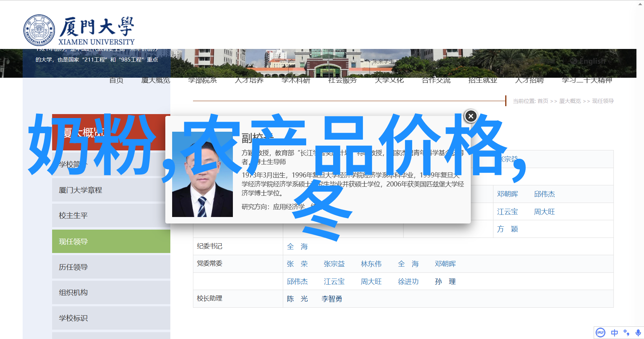The width and height of the screenshot is (644, 339).
Task: Close the vice president profile popup
Action: coord(471,116)
